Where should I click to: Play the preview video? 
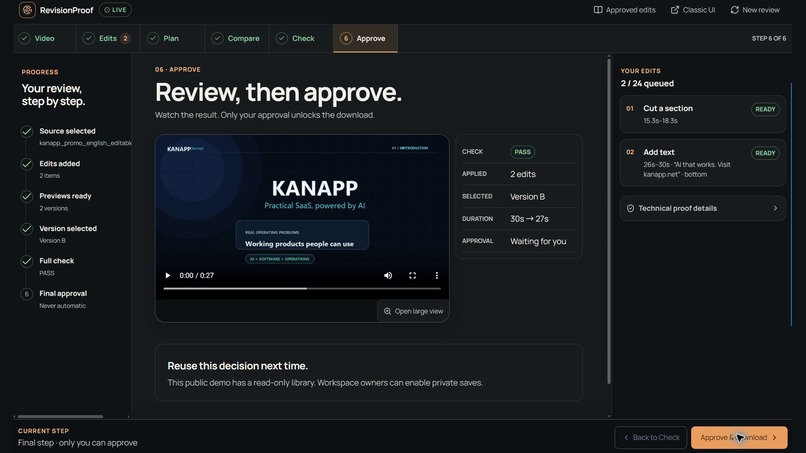pos(168,276)
